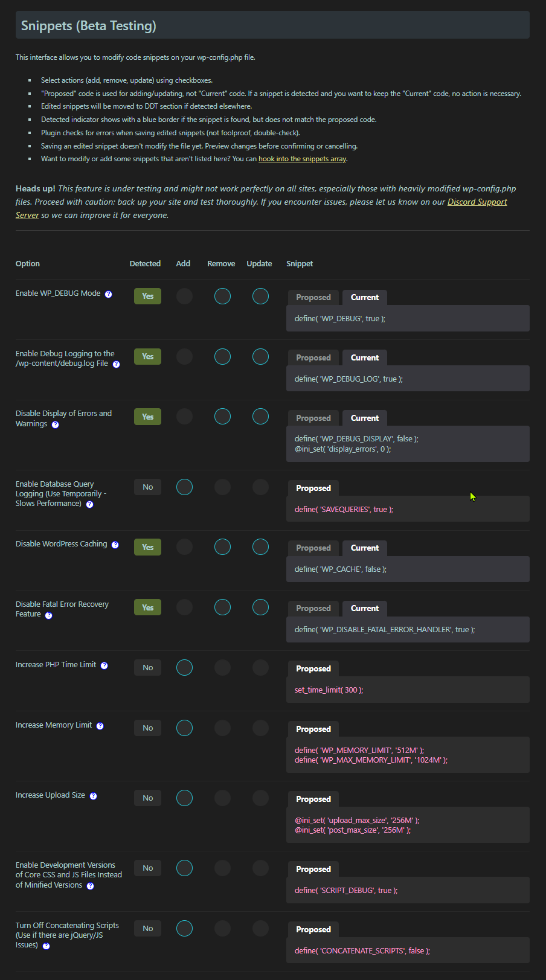The height and width of the screenshot is (980, 546).
Task: Check Update for Enable Debug Logging row
Action: [x=260, y=356]
